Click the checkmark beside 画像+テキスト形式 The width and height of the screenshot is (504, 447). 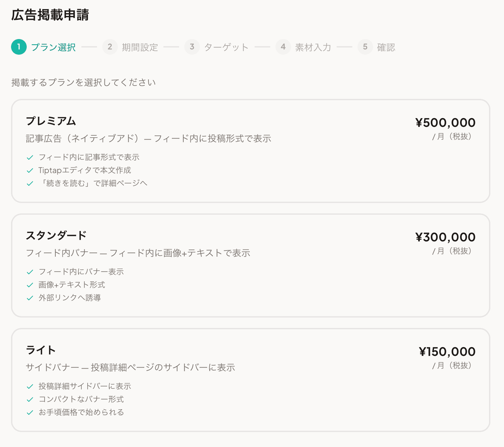tap(30, 285)
